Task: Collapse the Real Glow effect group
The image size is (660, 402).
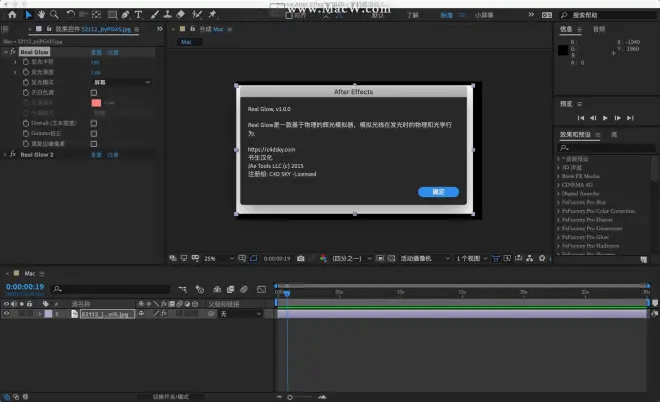Action: click(5, 52)
